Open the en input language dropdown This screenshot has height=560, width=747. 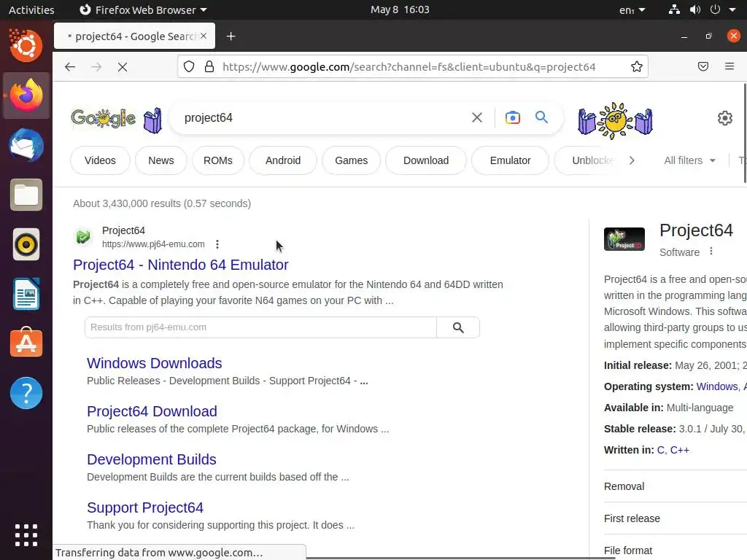pos(632,10)
